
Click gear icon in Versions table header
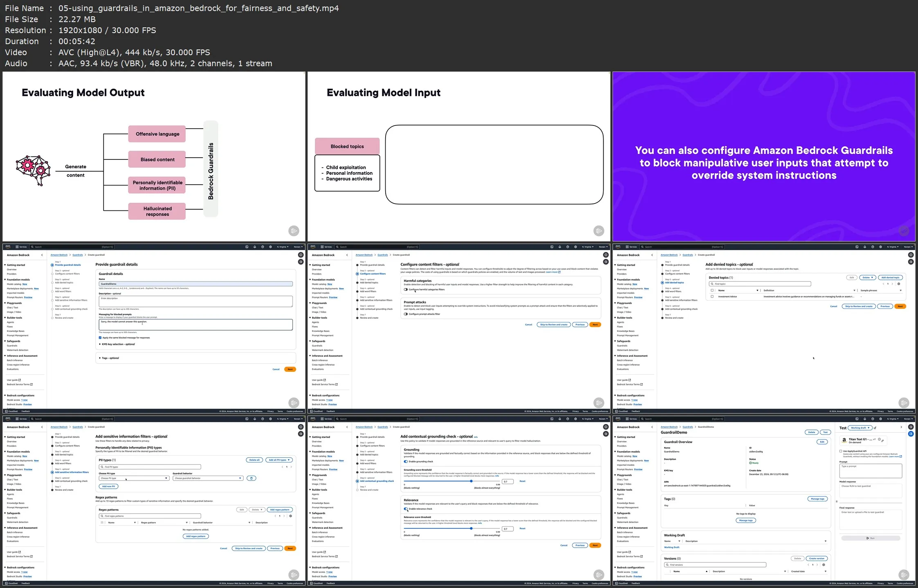coord(824,565)
